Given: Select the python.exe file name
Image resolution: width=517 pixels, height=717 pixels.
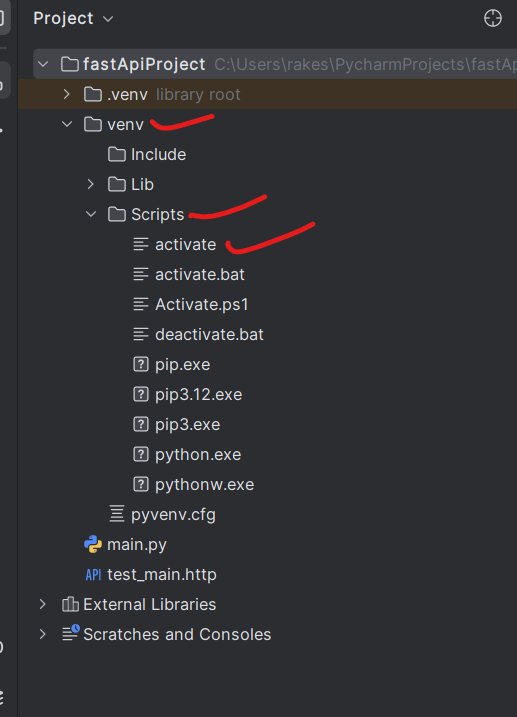Looking at the screenshot, I should [198, 455].
